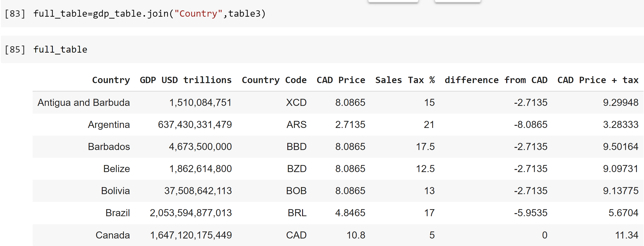This screenshot has height=246, width=644.
Task: Click the CAD Price column header
Action: pos(341,80)
